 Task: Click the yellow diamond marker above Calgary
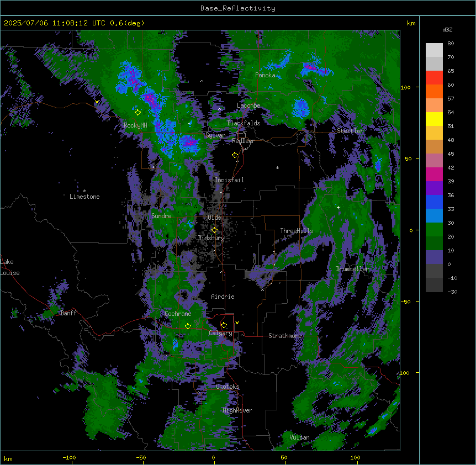point(224,325)
